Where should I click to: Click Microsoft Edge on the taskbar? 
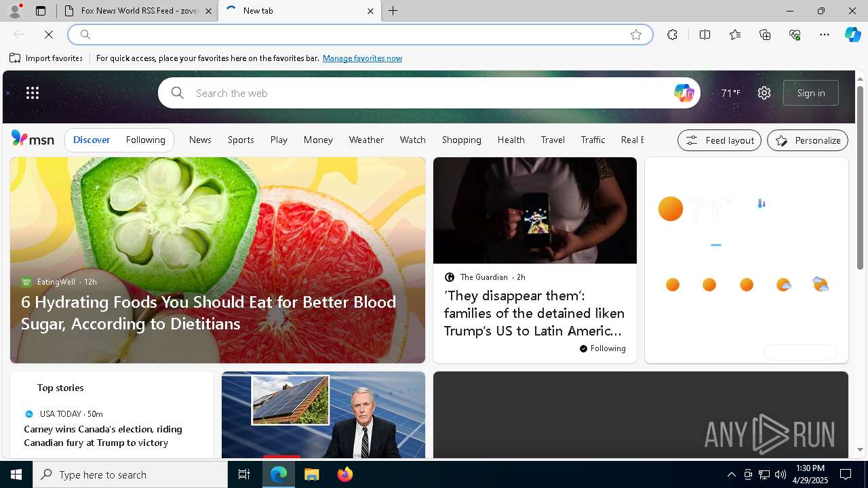point(279,474)
